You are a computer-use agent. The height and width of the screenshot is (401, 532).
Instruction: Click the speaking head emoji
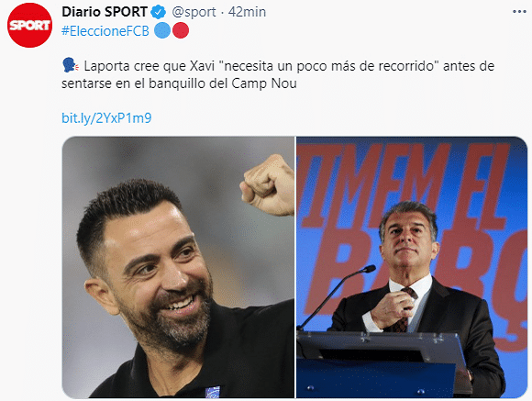click(x=71, y=65)
